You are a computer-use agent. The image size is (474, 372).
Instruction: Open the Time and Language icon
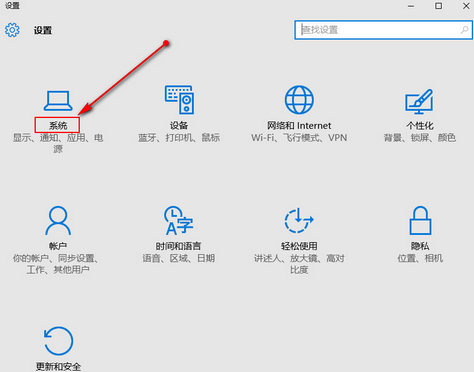(179, 220)
